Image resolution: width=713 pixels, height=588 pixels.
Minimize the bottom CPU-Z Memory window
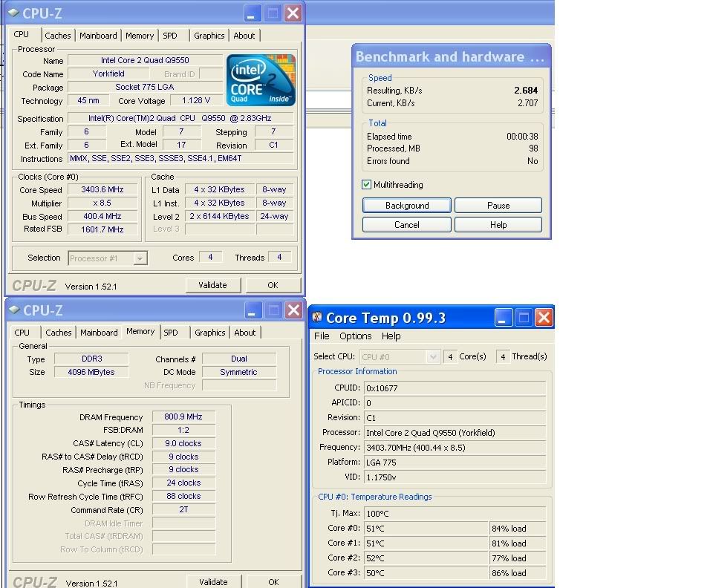pyautogui.click(x=253, y=310)
